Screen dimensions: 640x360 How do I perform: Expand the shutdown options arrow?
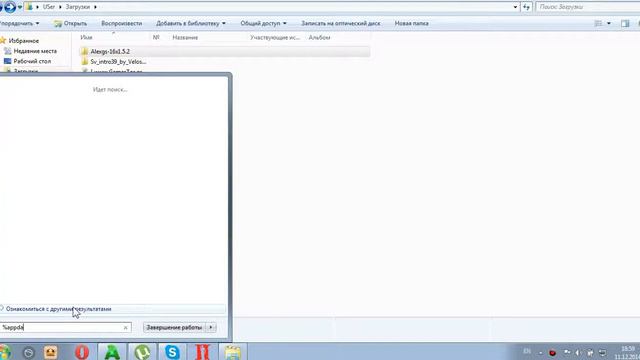pos(211,327)
